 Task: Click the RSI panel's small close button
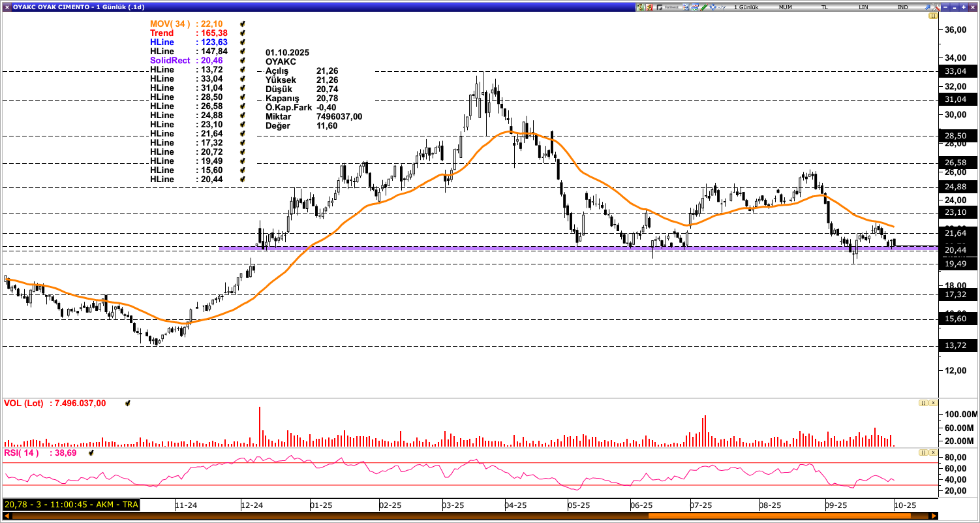click(933, 452)
